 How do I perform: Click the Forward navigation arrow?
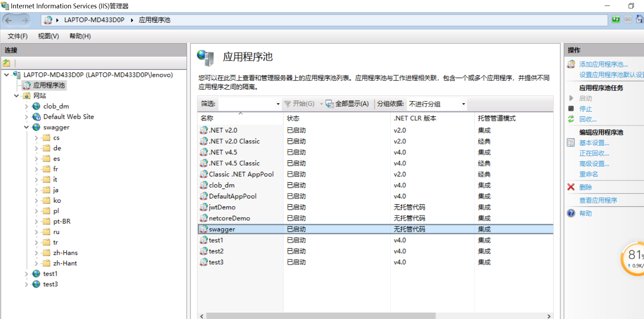(25, 20)
